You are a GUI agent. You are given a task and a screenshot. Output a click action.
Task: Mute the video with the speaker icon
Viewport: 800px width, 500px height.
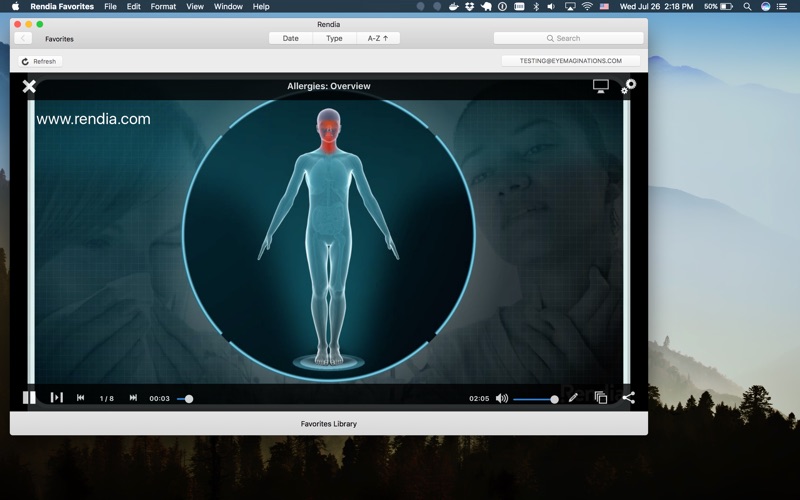(x=502, y=398)
